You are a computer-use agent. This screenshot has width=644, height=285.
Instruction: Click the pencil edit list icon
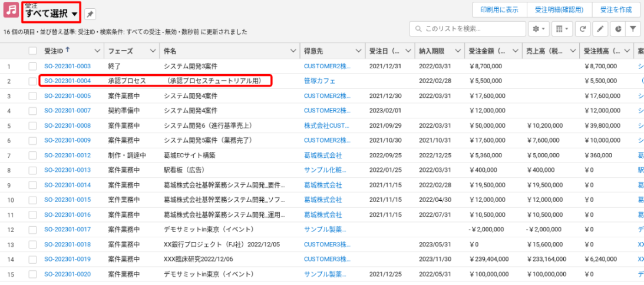coord(600,29)
